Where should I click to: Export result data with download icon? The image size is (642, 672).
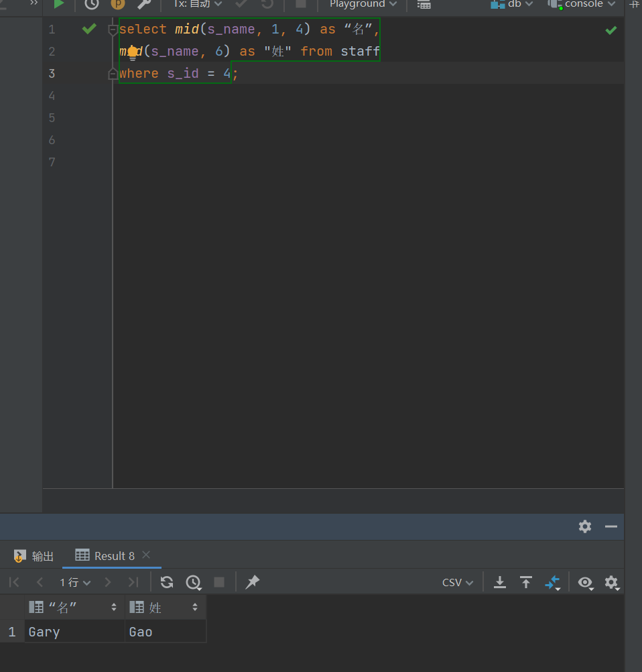[x=500, y=582]
